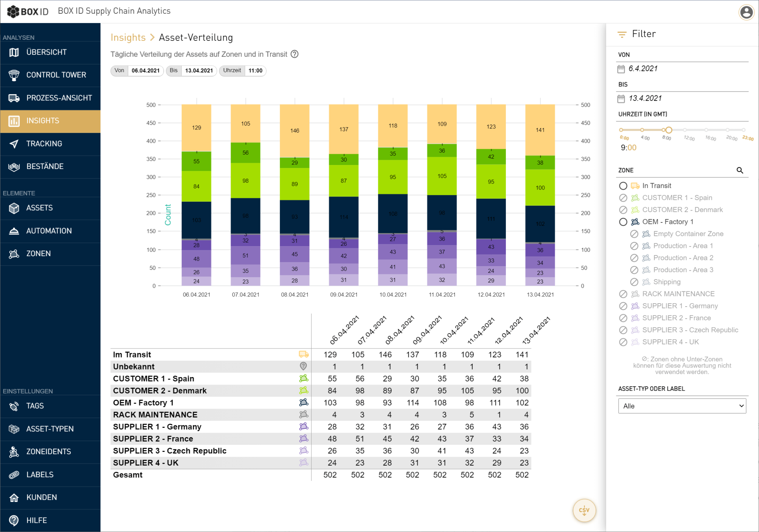Click the Filter panel header icon

[622, 34]
